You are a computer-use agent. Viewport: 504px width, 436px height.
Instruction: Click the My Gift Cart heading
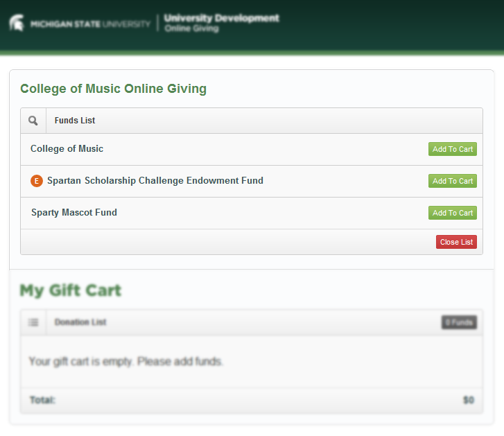pyautogui.click(x=71, y=290)
